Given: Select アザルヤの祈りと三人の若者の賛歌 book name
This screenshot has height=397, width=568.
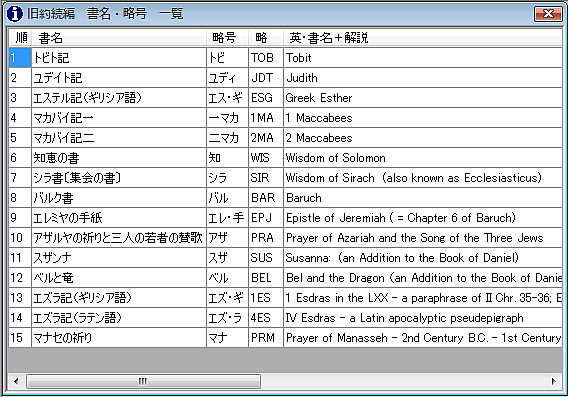Looking at the screenshot, I should [x=119, y=238].
